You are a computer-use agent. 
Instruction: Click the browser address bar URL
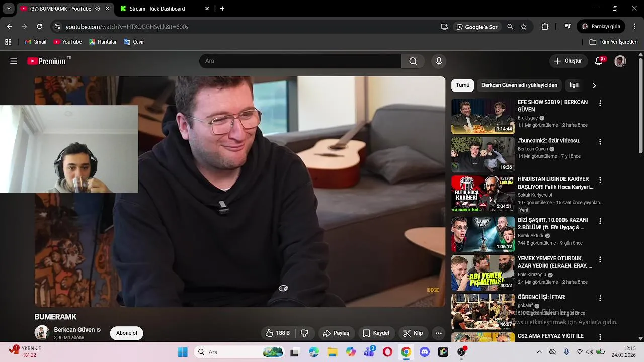pyautogui.click(x=127, y=27)
